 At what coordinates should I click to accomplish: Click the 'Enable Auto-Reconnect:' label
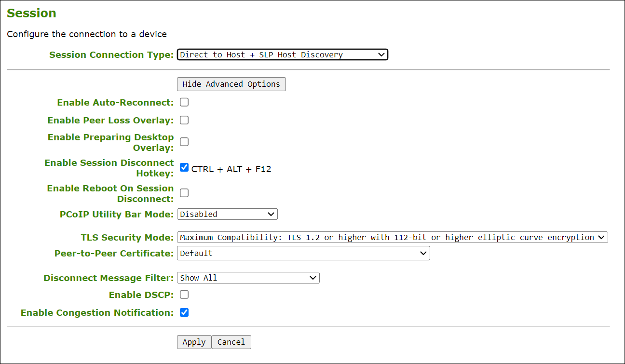115,102
